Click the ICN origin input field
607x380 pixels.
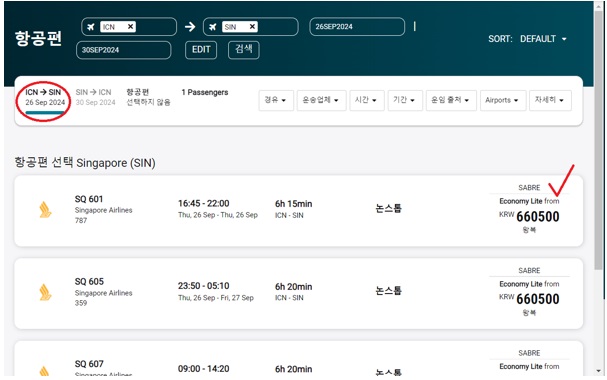coord(129,27)
